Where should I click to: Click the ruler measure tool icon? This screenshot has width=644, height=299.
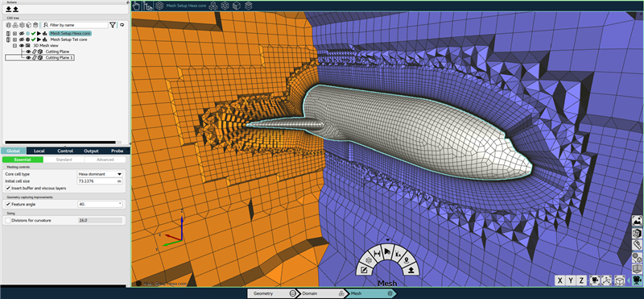(637, 245)
